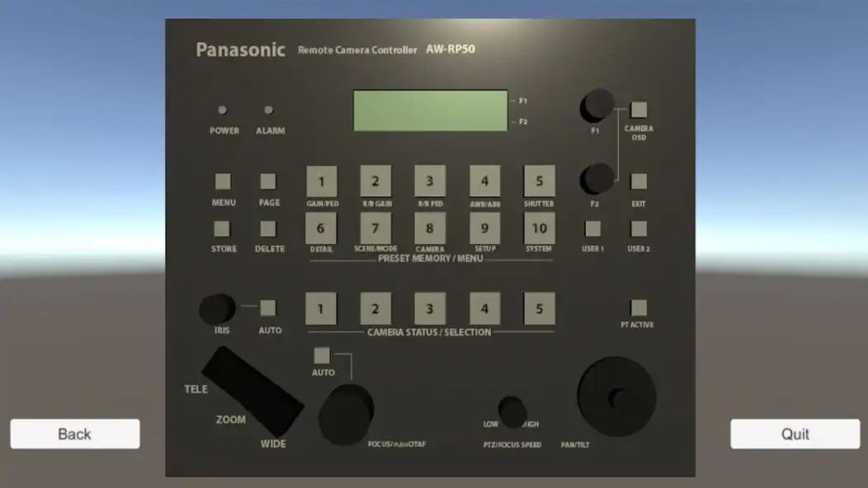Choose camera selection button 1
868x488 pixels.
click(x=320, y=309)
